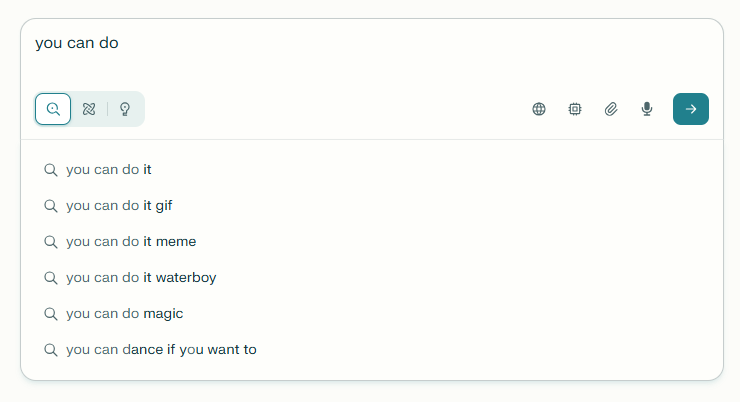740x402 pixels.
Task: Choose suggestion 'you can do it gif'
Action: coord(120,206)
